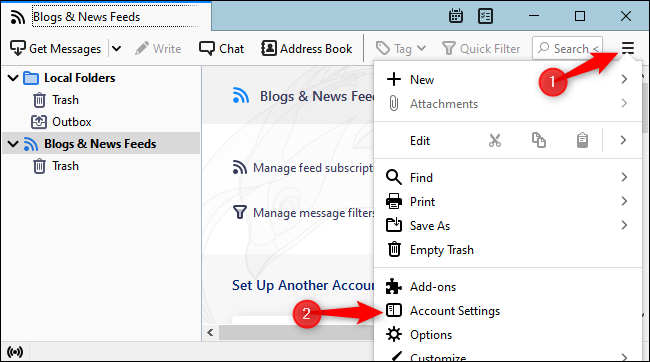This screenshot has width=650, height=362.
Task: Select the Blogs & News Feeds tab
Action: 106,17
